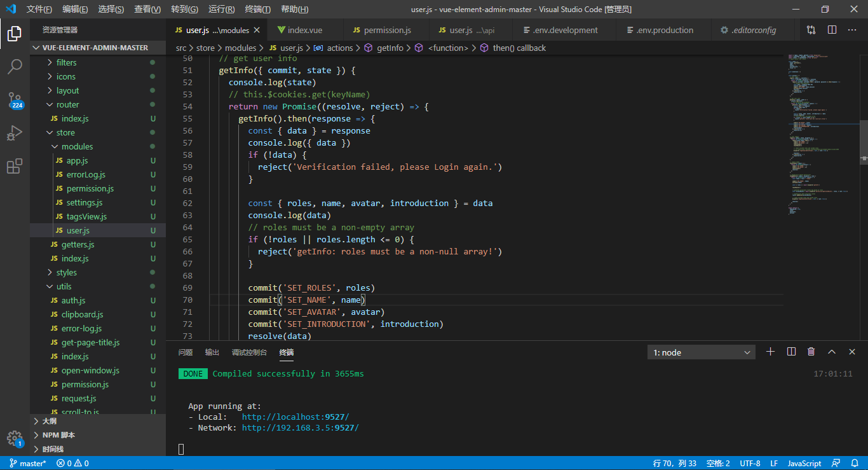The height and width of the screenshot is (470, 868).
Task: Open the feedback icon in status bar
Action: coord(836,463)
